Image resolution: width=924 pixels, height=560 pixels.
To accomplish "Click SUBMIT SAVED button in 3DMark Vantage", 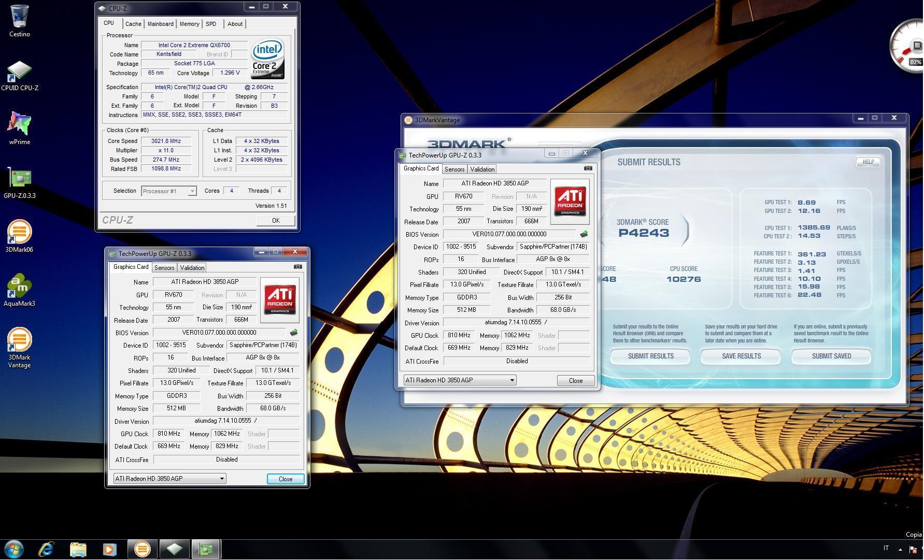I will point(831,356).
